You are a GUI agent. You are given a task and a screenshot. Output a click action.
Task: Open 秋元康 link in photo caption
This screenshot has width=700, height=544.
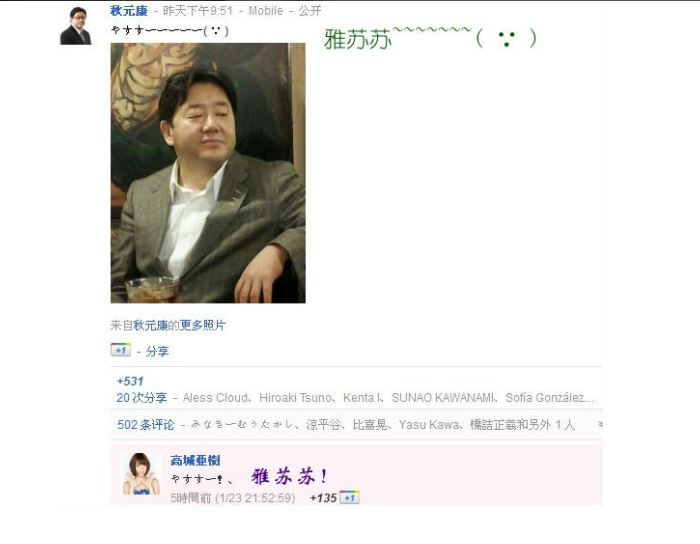(150, 325)
